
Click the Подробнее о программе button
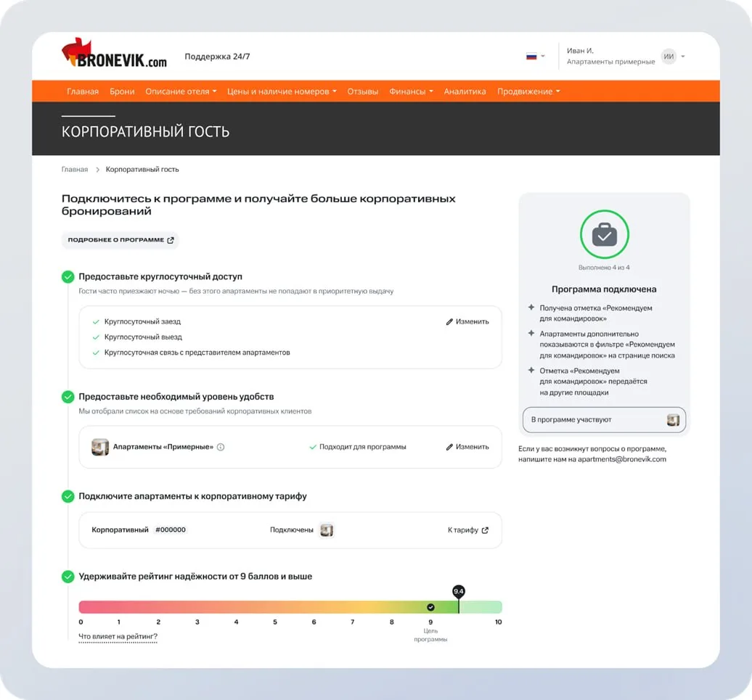(120, 240)
